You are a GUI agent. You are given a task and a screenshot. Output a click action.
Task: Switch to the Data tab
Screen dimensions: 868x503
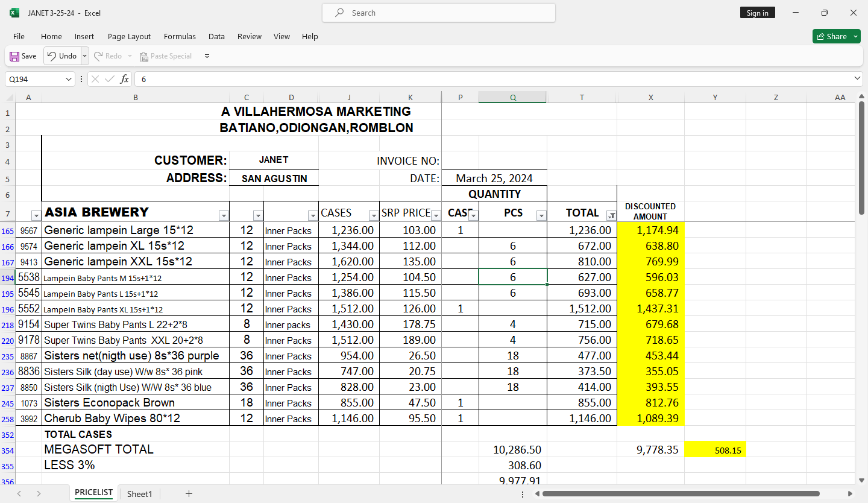click(x=216, y=37)
